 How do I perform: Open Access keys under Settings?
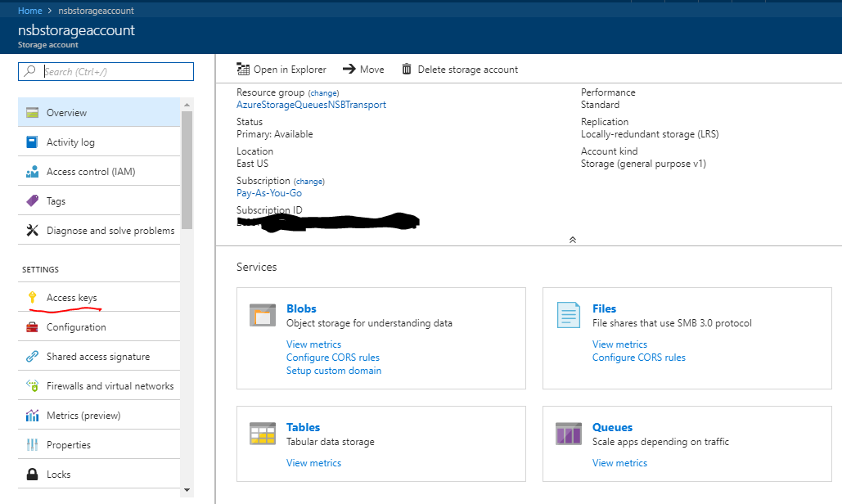99,297
